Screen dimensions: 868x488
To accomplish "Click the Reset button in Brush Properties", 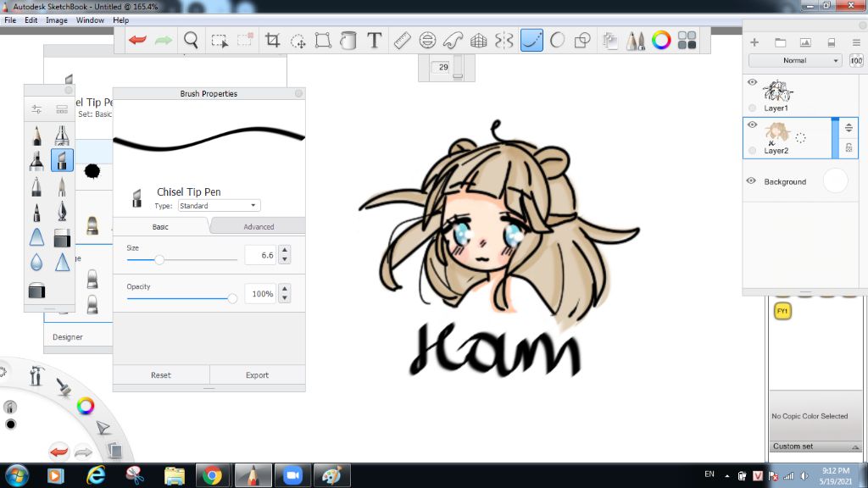I will tap(161, 374).
